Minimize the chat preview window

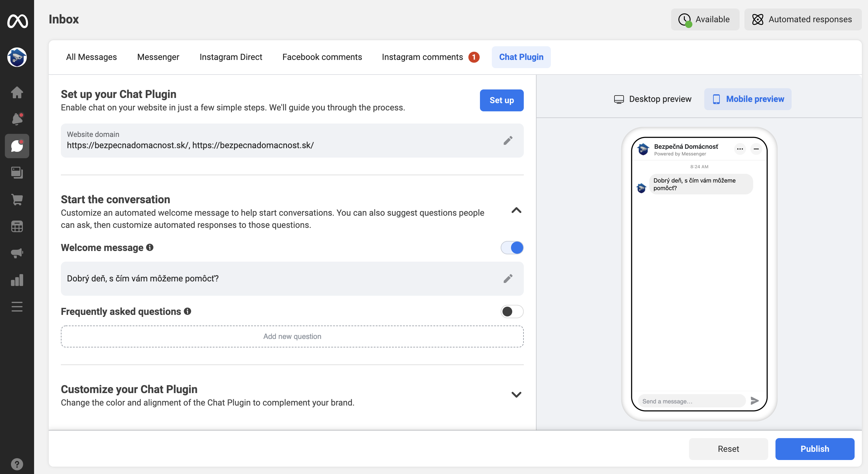[756, 149]
